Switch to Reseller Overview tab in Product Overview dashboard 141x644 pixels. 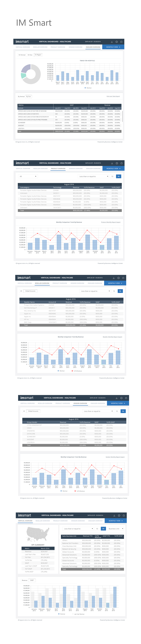pyautogui.click(x=40, y=169)
